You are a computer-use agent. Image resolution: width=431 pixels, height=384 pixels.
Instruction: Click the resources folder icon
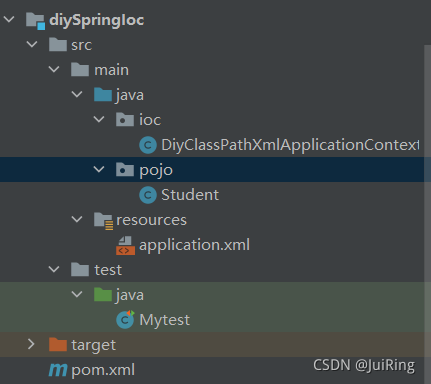[103, 221]
